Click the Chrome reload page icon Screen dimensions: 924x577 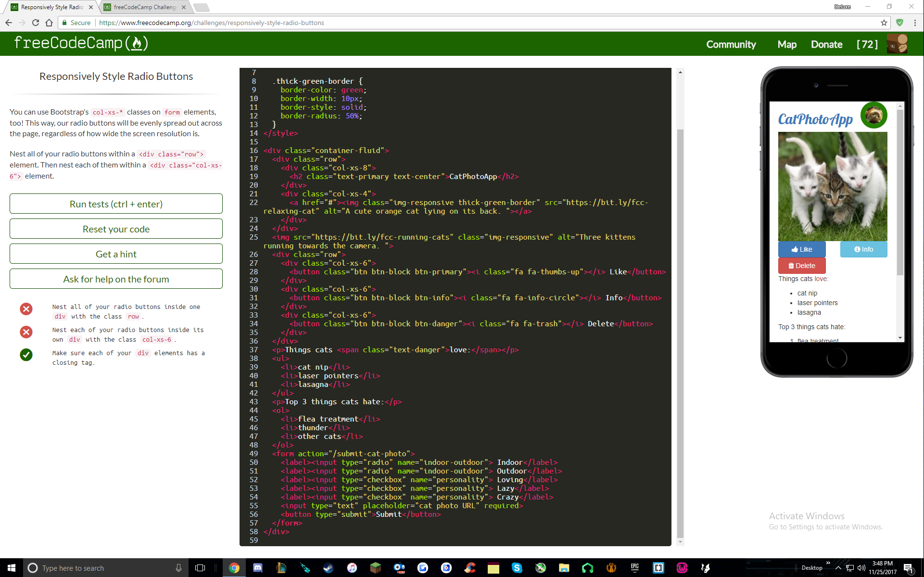click(35, 23)
